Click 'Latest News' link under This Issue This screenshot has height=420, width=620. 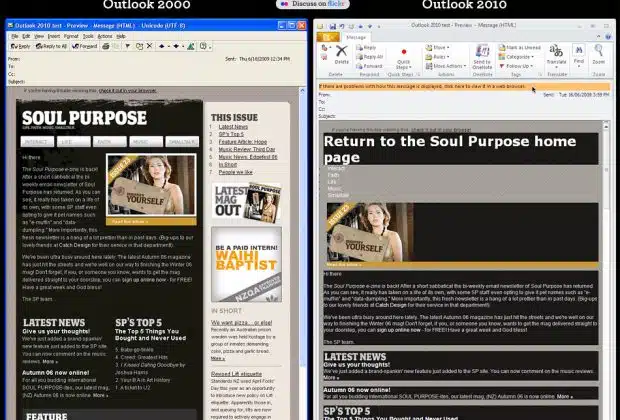[233, 127]
